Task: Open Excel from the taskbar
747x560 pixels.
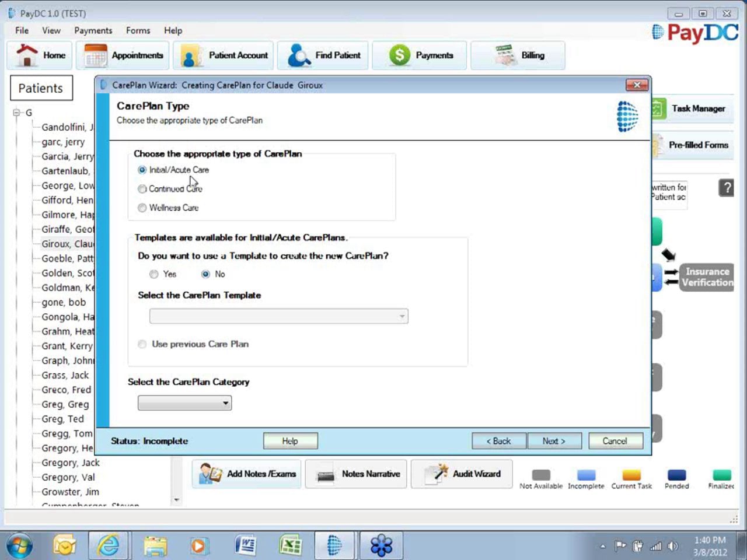Action: pos(290,546)
